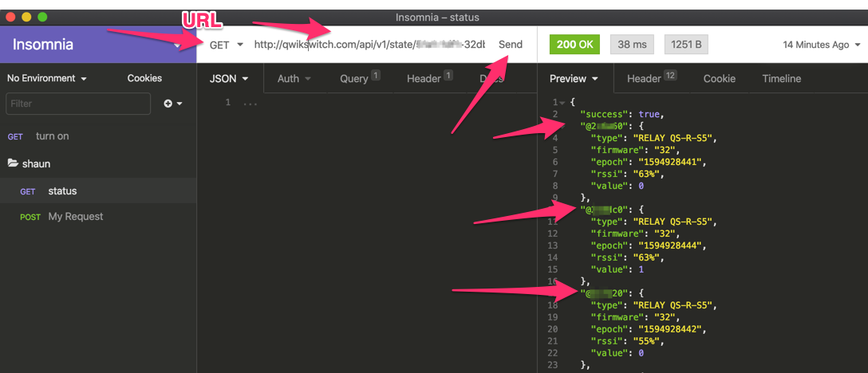Click the 200 OK status badge
This screenshot has height=373, width=868.
click(x=574, y=45)
